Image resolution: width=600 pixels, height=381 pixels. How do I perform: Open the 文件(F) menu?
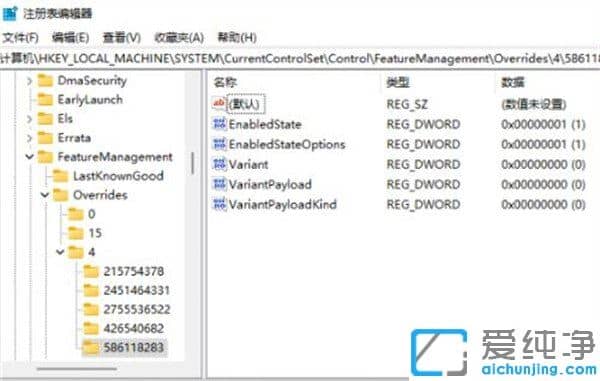coord(20,37)
